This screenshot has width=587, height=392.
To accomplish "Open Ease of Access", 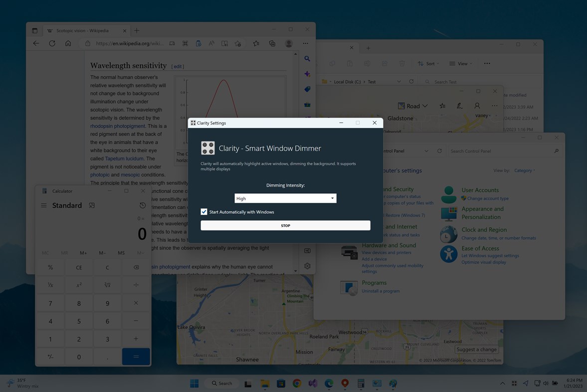I will (x=480, y=249).
